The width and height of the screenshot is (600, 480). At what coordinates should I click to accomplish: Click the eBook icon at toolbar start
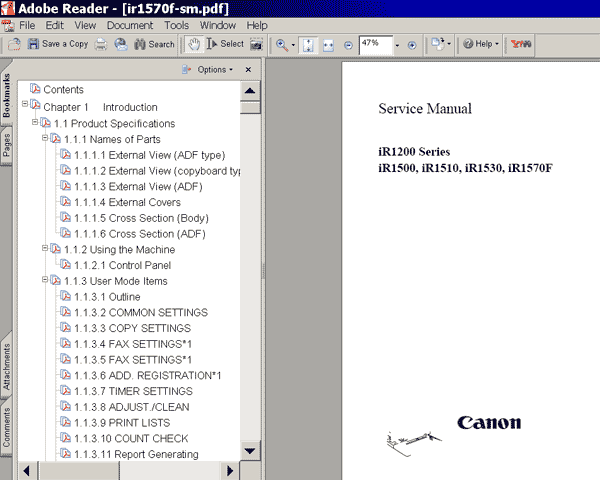pos(14,44)
